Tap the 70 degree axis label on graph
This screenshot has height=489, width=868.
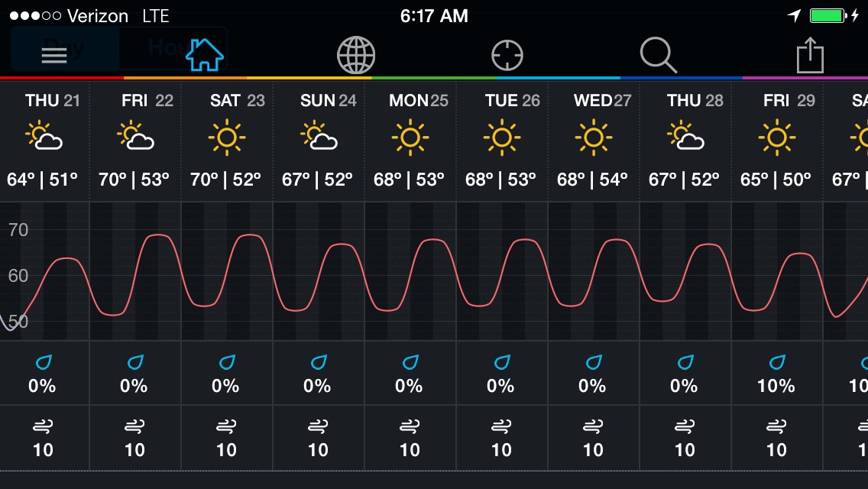[x=18, y=230]
